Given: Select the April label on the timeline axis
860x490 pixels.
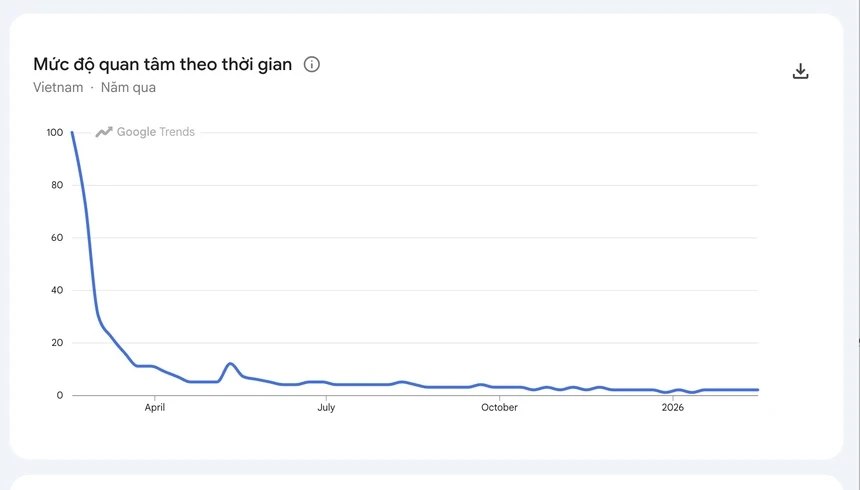Looking at the screenshot, I should click(x=155, y=407).
